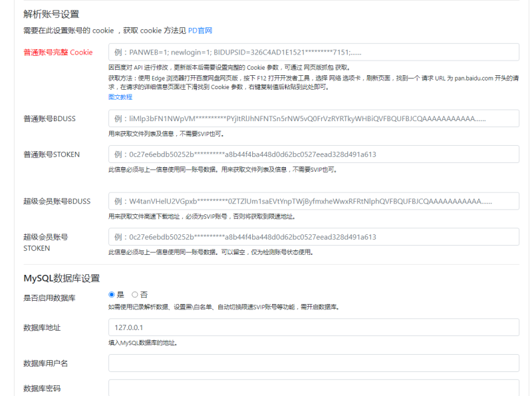The image size is (532, 396).
Task: Open the PD官网 link
Action: [200, 31]
